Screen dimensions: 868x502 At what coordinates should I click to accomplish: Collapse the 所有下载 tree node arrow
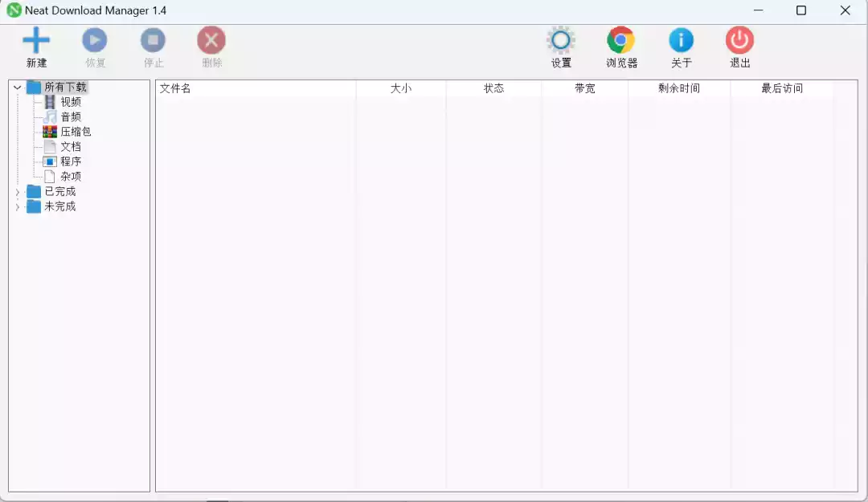tap(18, 88)
